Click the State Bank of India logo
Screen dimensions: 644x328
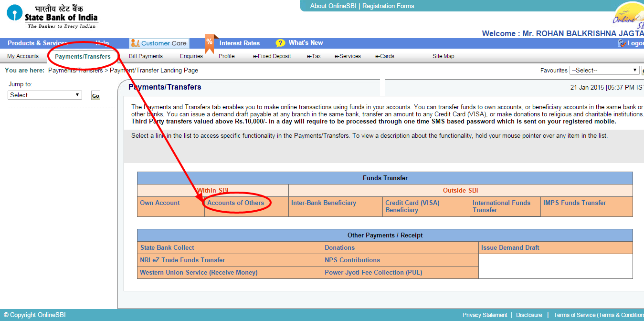[x=53, y=17]
